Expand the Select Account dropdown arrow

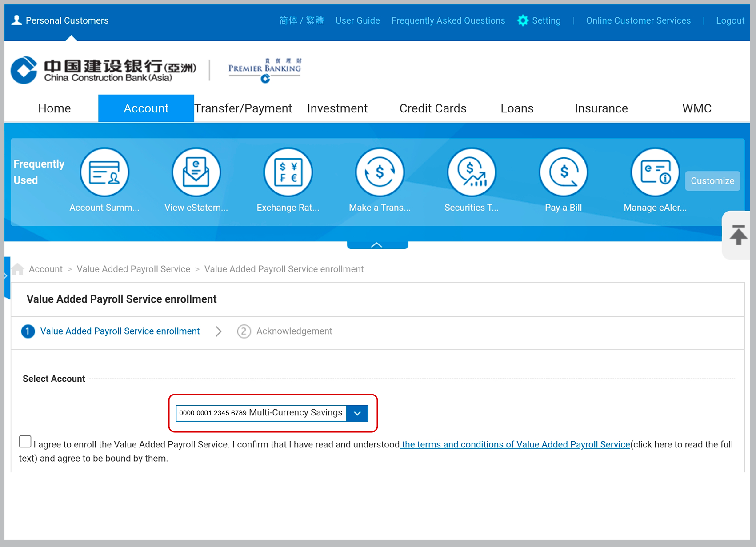[357, 413]
